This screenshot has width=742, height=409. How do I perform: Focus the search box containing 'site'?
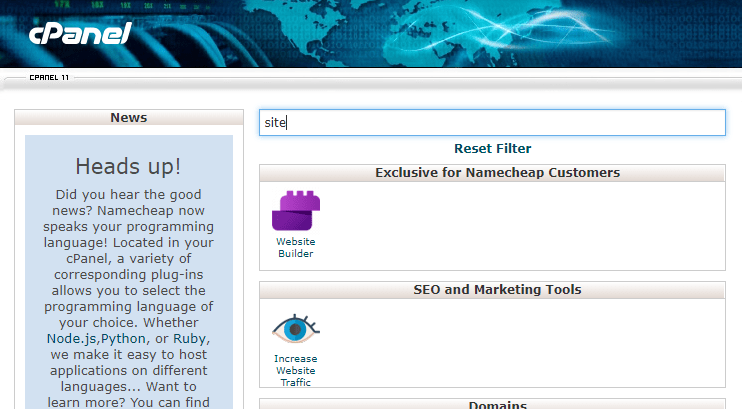[x=492, y=123]
